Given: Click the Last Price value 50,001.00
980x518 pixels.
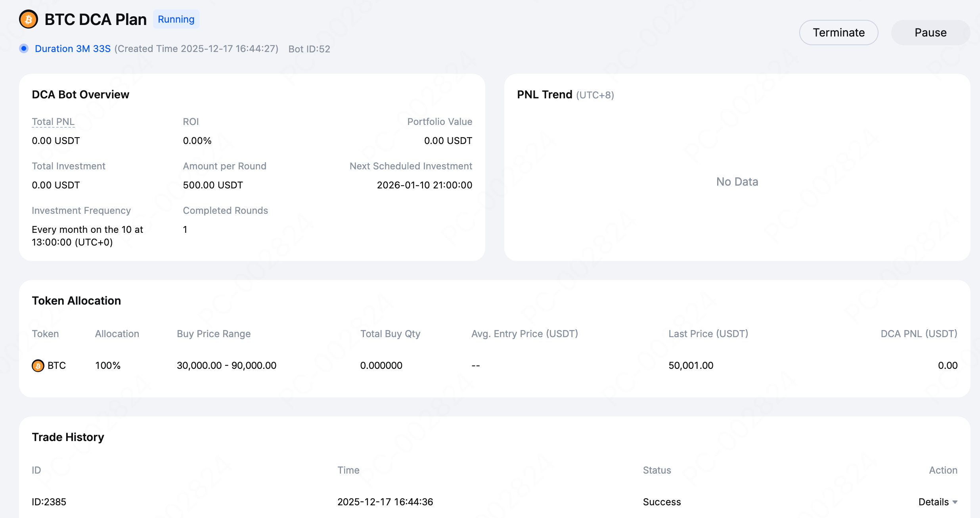Looking at the screenshot, I should (691, 365).
